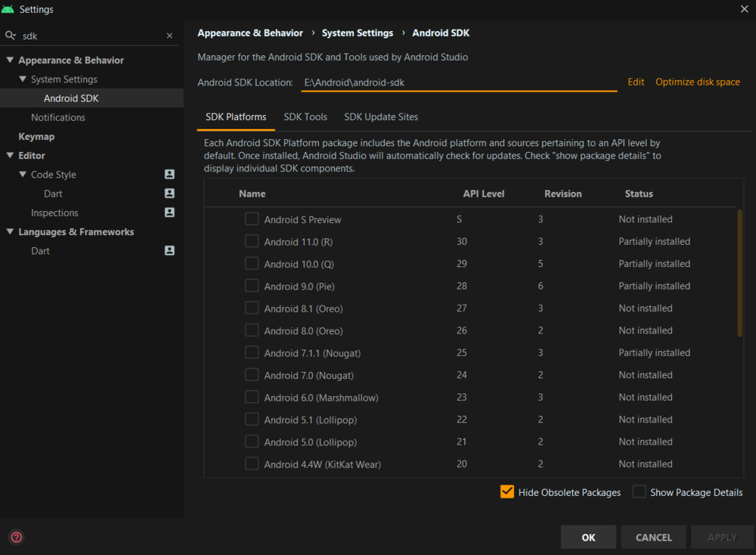Click the profile icon beside Inspections

(169, 212)
